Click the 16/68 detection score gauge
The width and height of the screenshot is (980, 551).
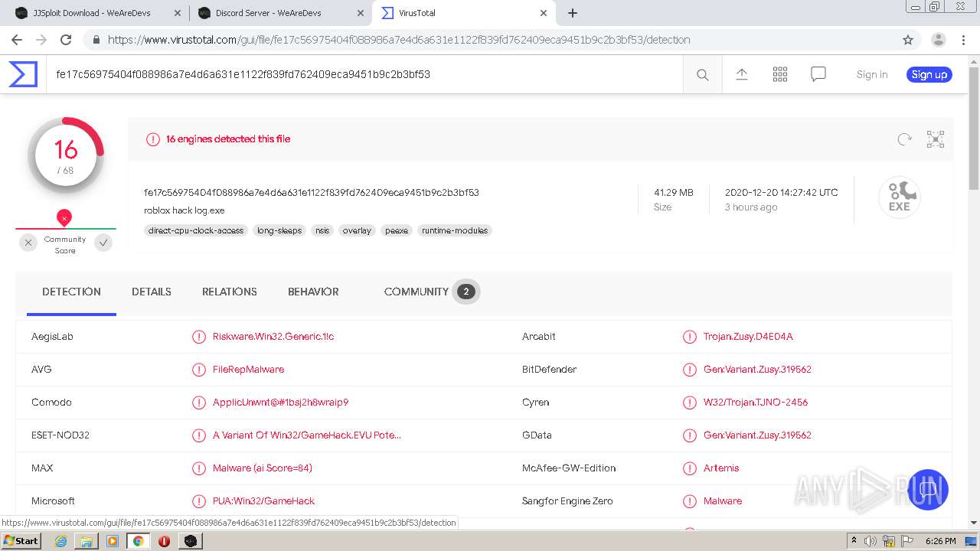pyautogui.click(x=66, y=156)
